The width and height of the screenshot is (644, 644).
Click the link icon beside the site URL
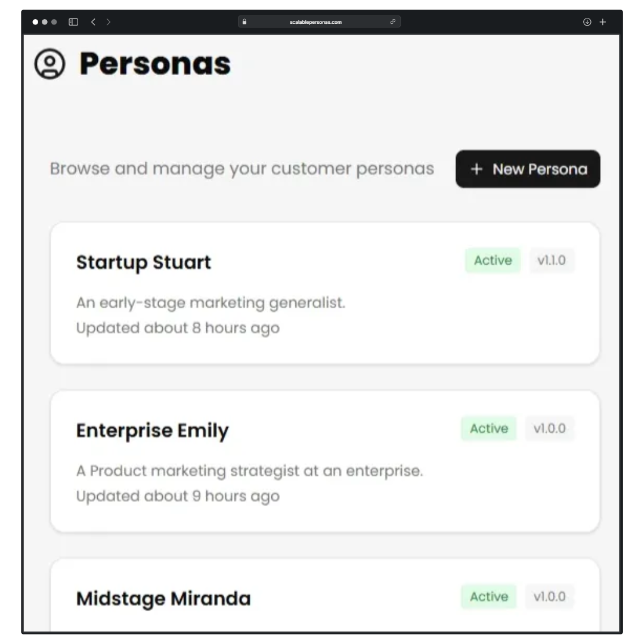[x=393, y=21]
